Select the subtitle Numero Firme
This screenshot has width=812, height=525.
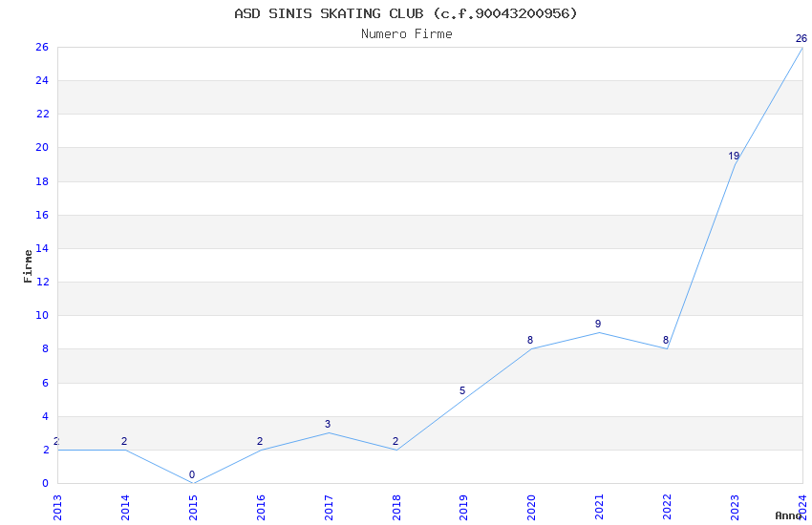407,34
